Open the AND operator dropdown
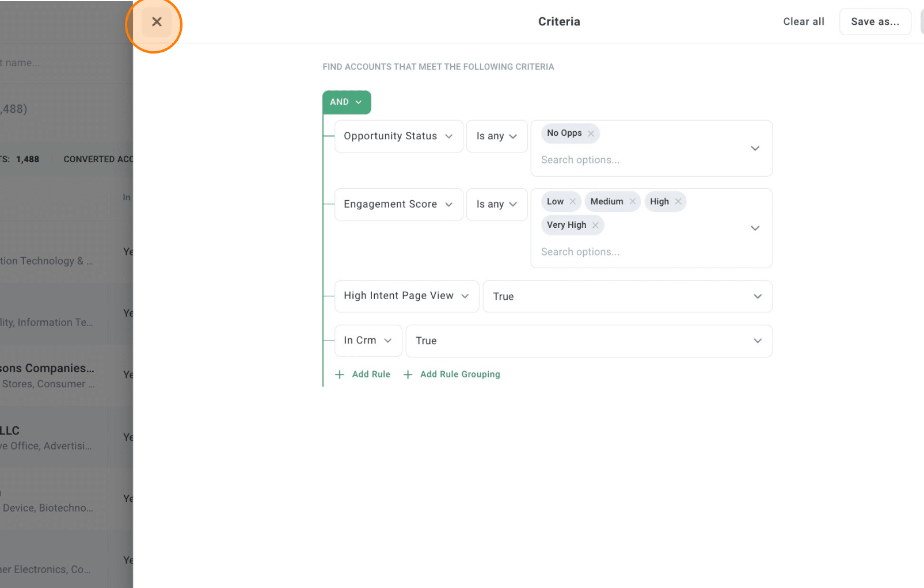924x588 pixels. [347, 102]
